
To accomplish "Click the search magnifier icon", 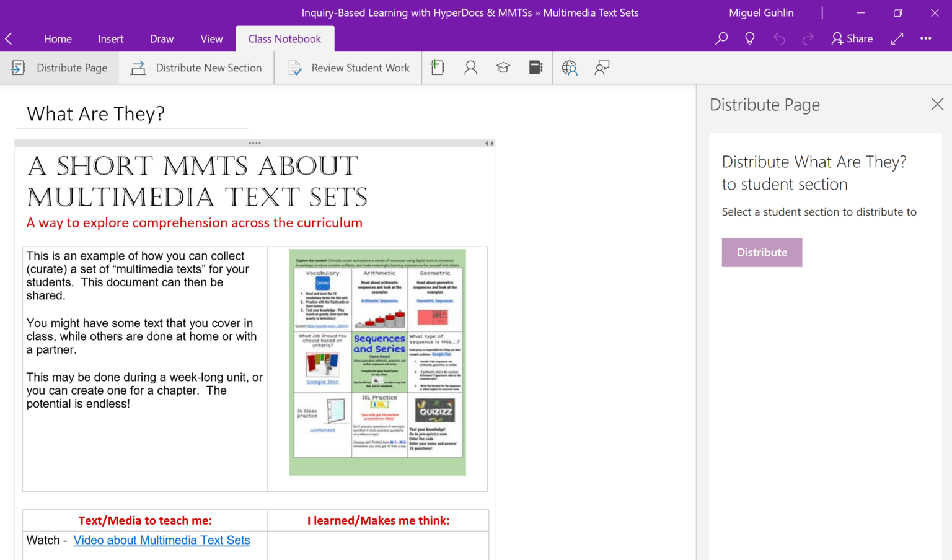I will pos(721,38).
